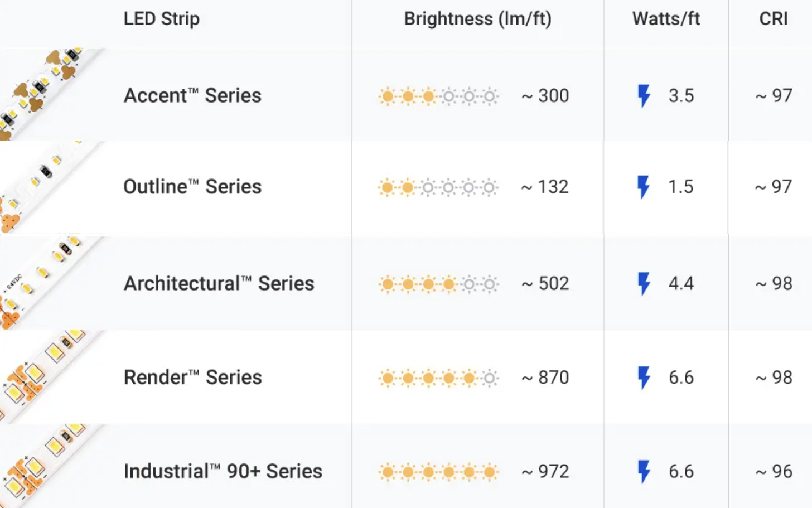The height and width of the screenshot is (508, 812).
Task: Click the Architectural Series lightning bolt icon
Action: (x=644, y=284)
